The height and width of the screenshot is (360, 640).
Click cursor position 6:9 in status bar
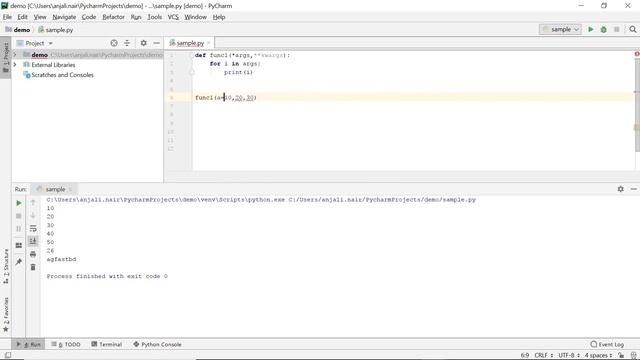pyautogui.click(x=524, y=356)
